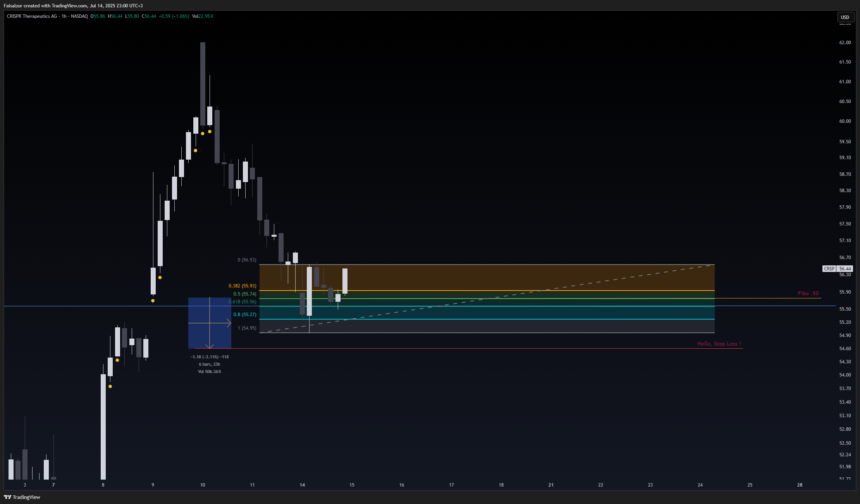Click the 'Vol 506.36K' measurement text

pos(210,372)
